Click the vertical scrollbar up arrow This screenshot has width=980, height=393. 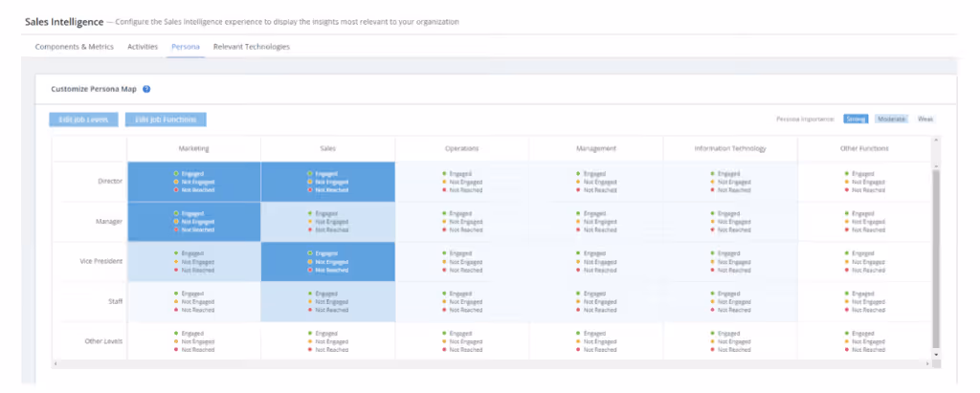coord(936,141)
